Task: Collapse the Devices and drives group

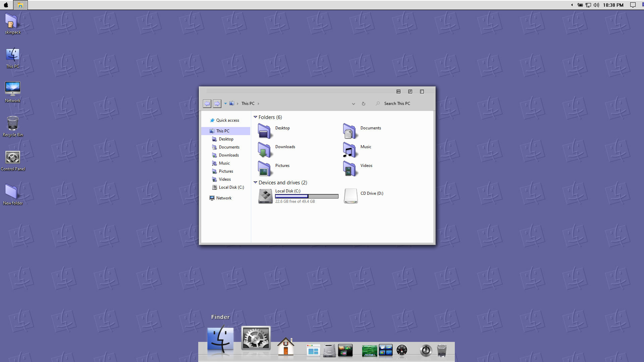Action: pyautogui.click(x=255, y=182)
